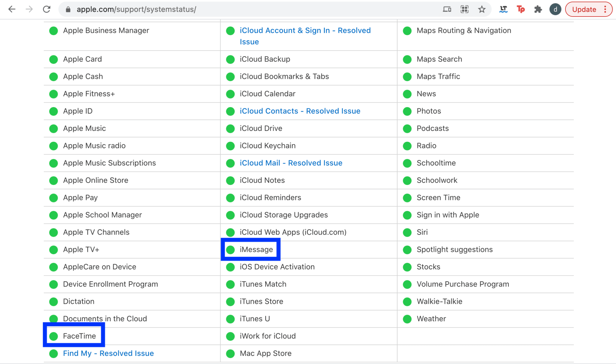Reload the system status page
The image size is (616, 364).
(x=47, y=9)
